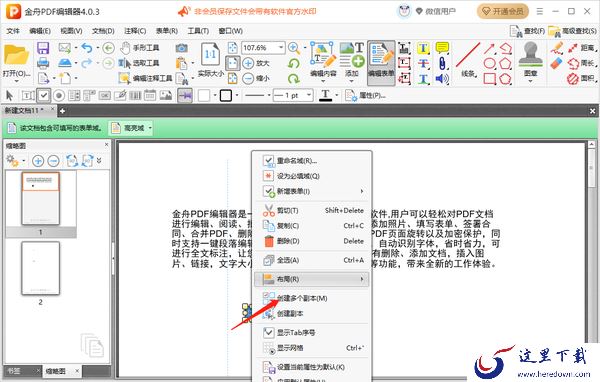Click the yellow sticky note comment icon
The image size is (600, 382).
tap(442, 48)
